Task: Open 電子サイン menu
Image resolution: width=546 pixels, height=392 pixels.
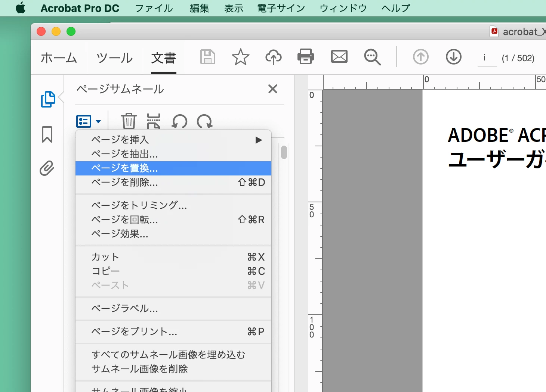Action: pos(281,8)
